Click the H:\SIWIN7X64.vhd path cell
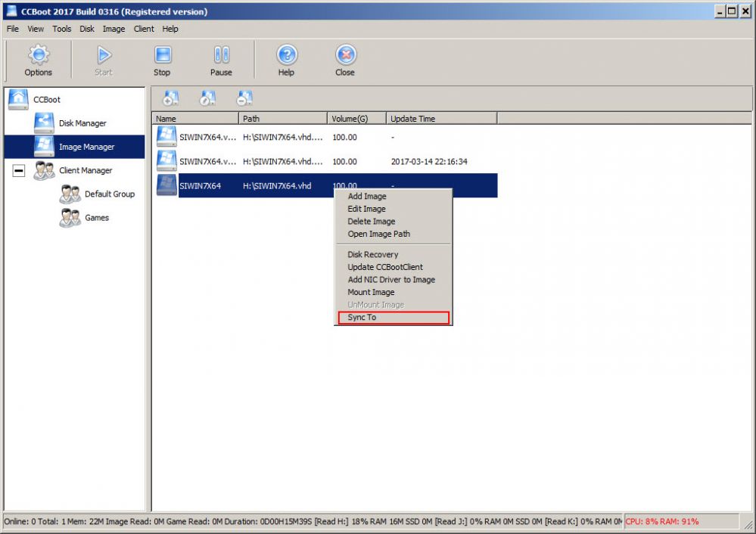 (277, 186)
